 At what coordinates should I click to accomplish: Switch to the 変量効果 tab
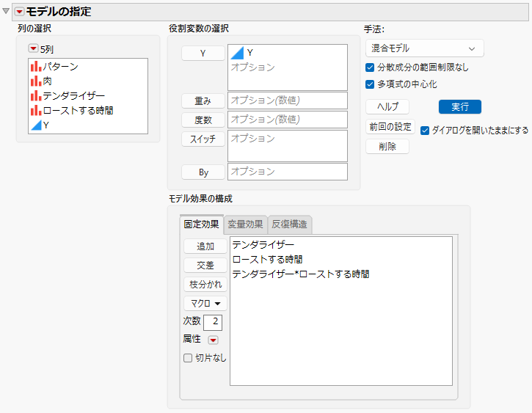coord(245,224)
